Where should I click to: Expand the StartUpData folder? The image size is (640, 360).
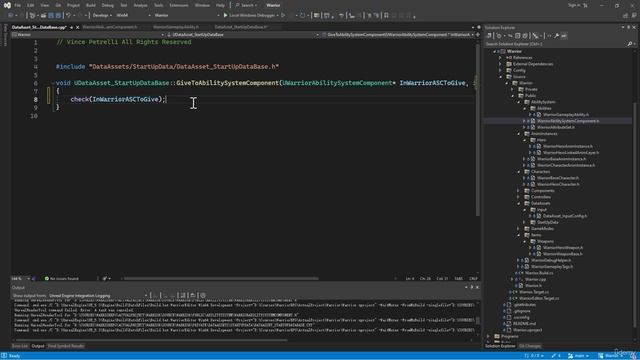525,222
